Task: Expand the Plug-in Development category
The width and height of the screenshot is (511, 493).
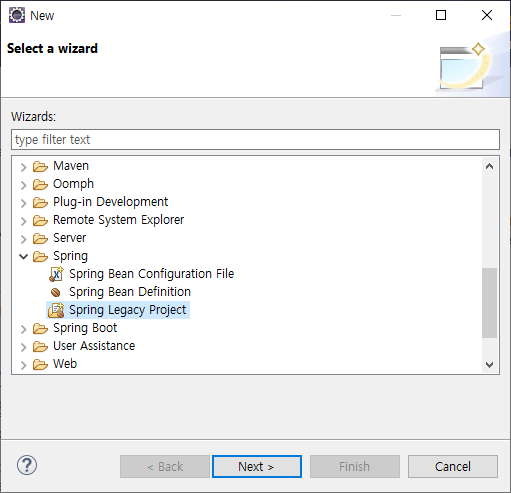Action: [23, 203]
